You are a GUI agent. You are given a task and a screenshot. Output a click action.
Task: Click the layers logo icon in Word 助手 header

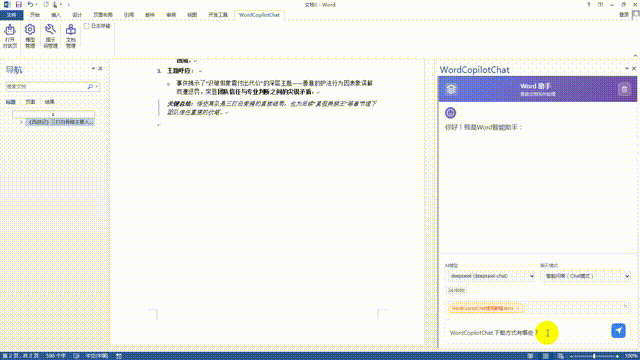(451, 89)
